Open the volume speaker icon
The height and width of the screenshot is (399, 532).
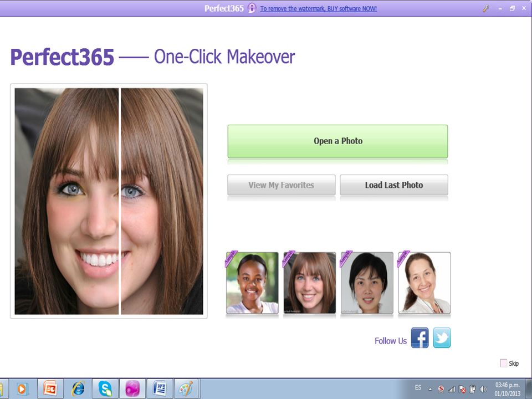[483, 389]
